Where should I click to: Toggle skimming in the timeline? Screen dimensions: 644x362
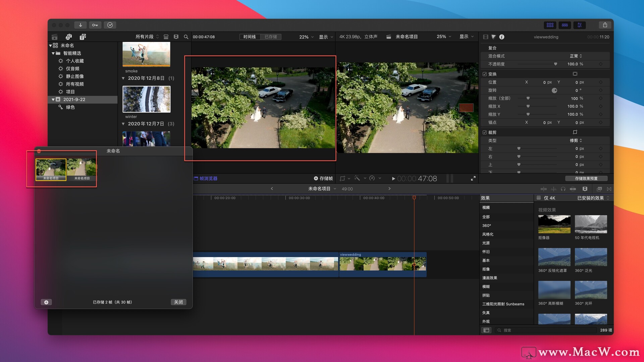(543, 189)
